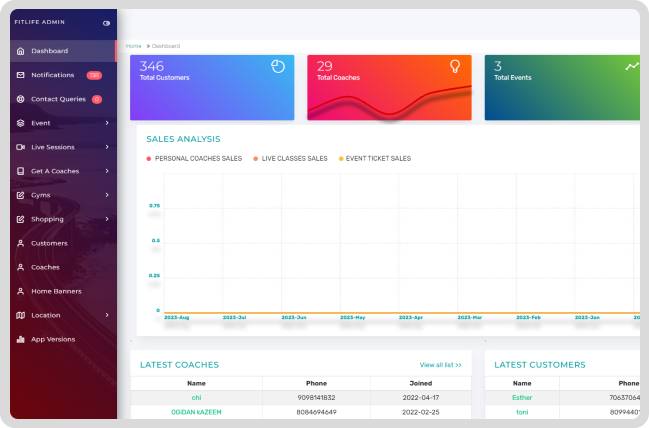Click the Live Sessions camera icon
The image size is (649, 428).
point(20,147)
